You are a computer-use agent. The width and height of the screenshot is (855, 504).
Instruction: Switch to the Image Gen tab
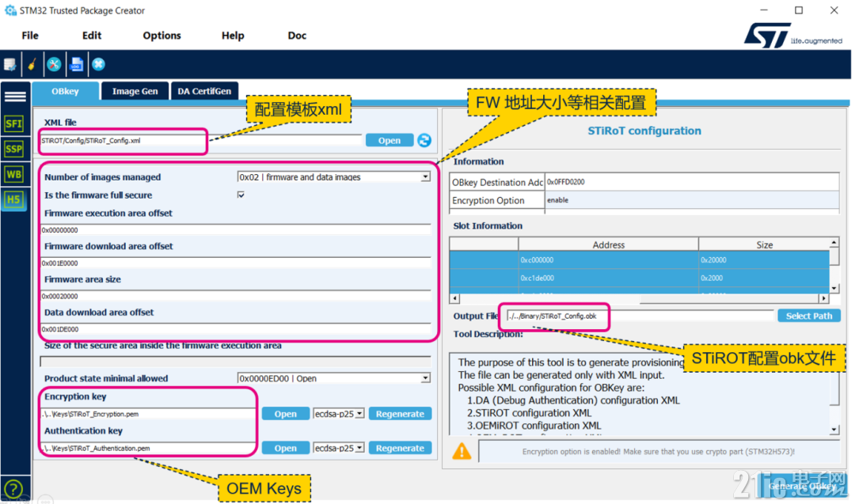[135, 91]
